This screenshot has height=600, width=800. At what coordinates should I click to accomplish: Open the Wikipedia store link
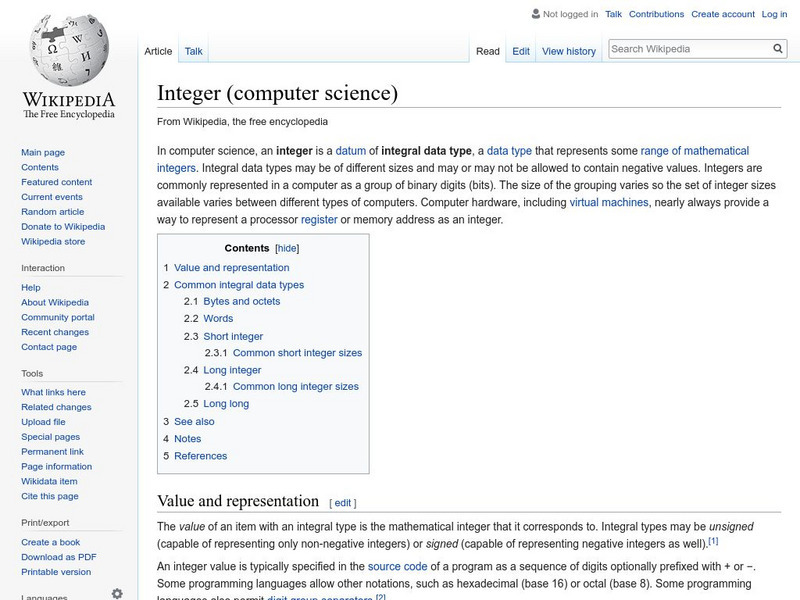coord(53,241)
